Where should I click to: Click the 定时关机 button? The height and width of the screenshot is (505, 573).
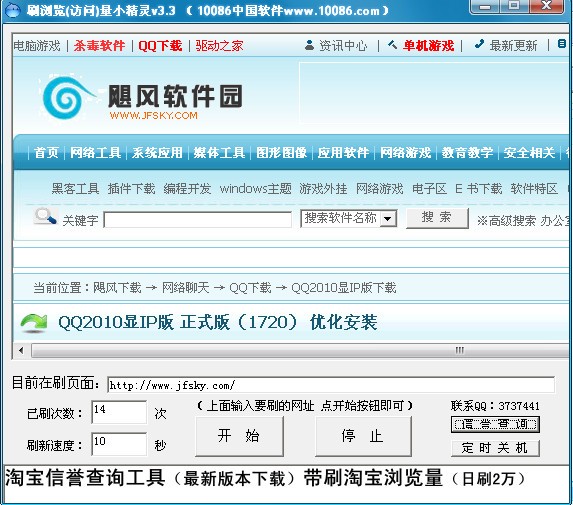point(495,448)
